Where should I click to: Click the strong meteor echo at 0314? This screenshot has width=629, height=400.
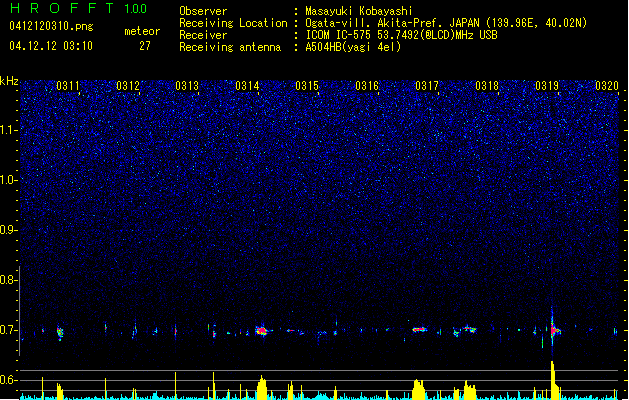(x=262, y=331)
